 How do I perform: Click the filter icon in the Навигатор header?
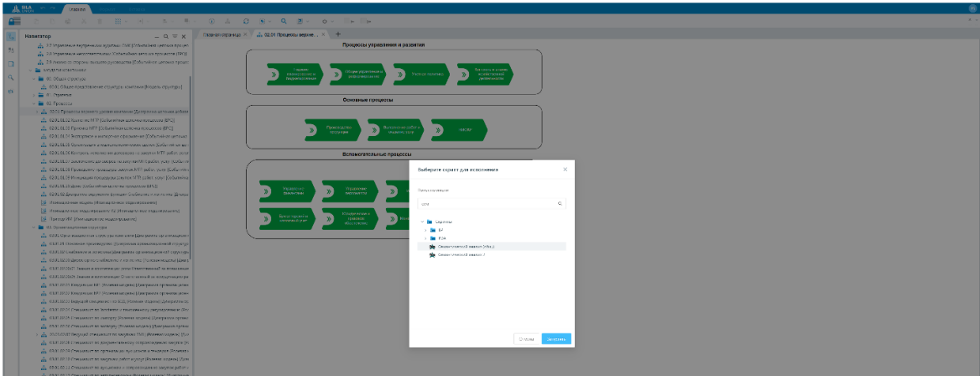(x=174, y=37)
